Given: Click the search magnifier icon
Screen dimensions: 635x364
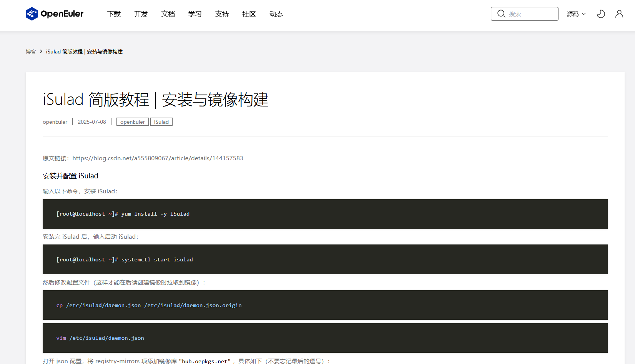Looking at the screenshot, I should (501, 14).
